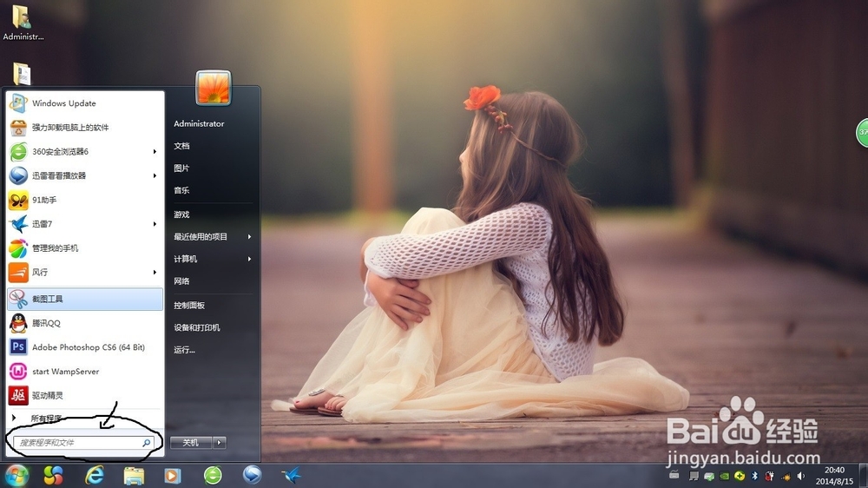This screenshot has width=868, height=488.
Task: Launch 腾讯QQ
Action: click(85, 323)
